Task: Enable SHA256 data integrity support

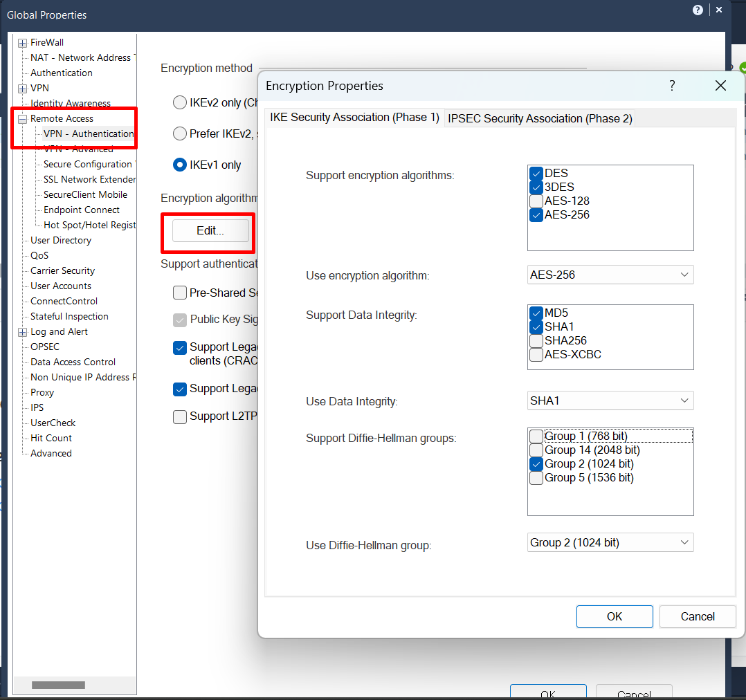Action: click(536, 340)
